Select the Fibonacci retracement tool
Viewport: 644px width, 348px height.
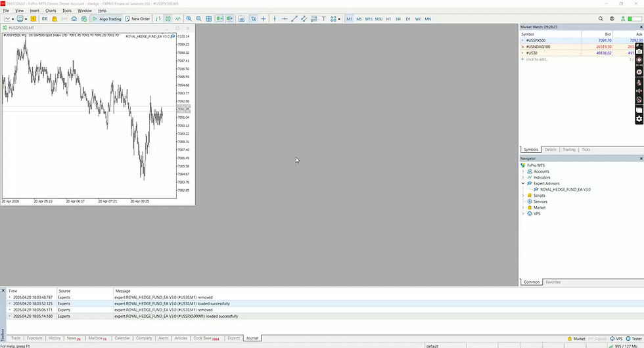click(314, 19)
